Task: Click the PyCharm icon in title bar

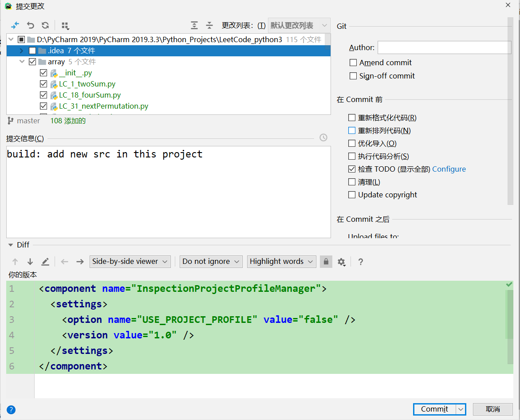Action: point(8,6)
